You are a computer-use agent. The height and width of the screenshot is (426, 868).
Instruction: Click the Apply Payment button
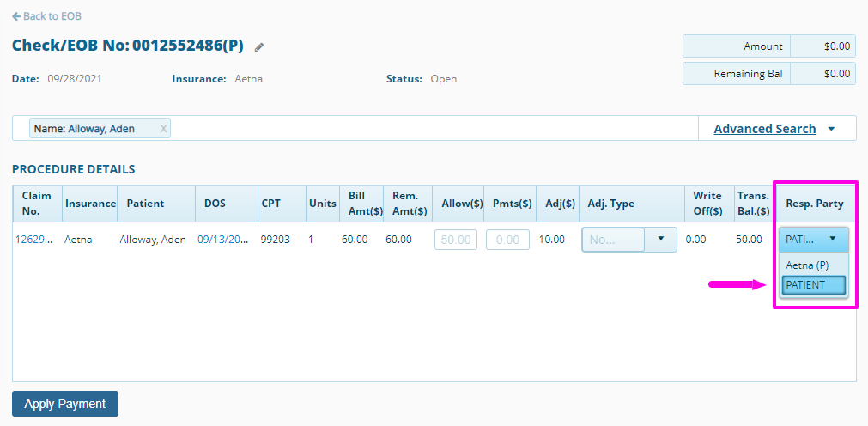[64, 404]
